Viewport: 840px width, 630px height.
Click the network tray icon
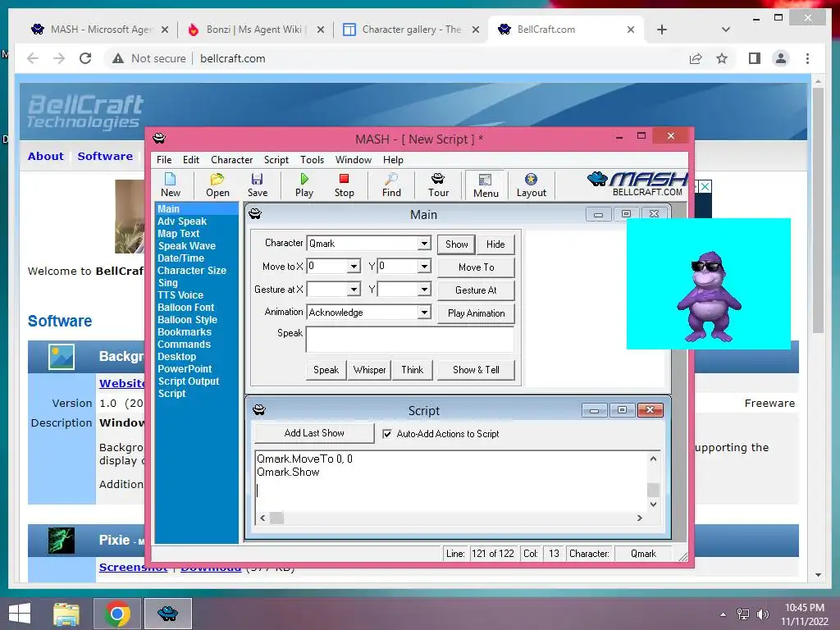click(743, 614)
